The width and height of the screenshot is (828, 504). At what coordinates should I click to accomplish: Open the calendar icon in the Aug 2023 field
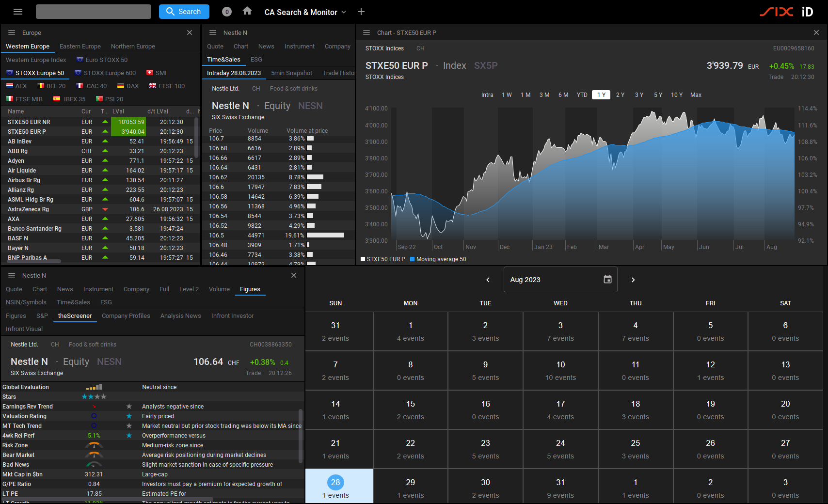point(607,280)
